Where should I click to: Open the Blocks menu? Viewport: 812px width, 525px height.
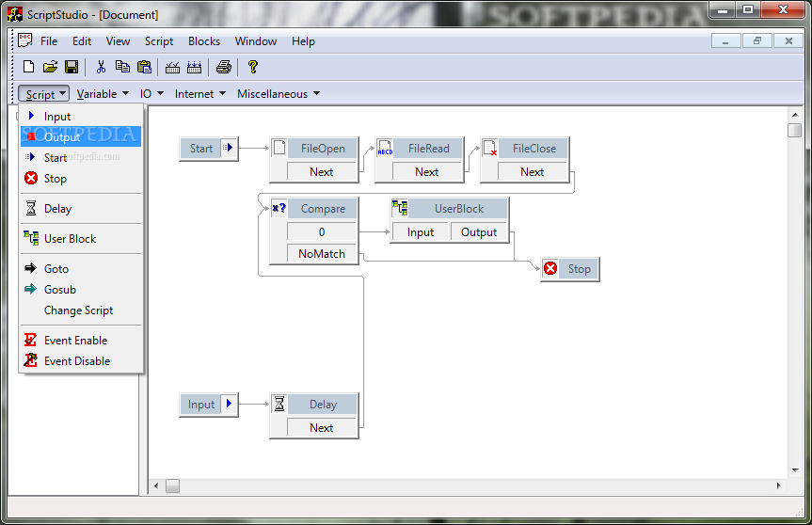(204, 40)
